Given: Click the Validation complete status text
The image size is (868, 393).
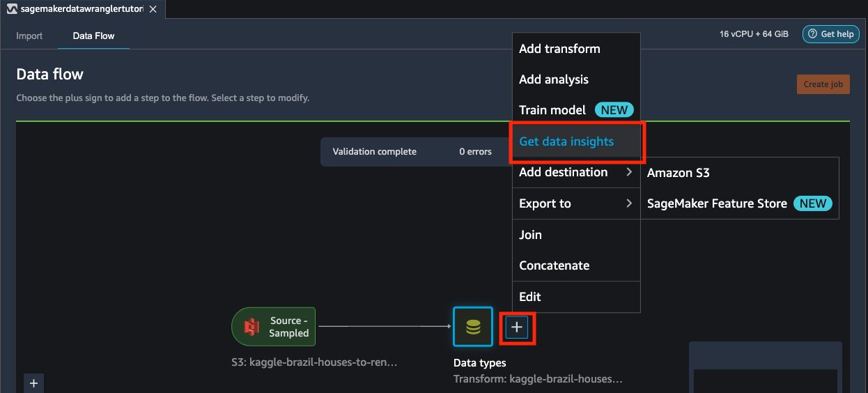Looking at the screenshot, I should coord(374,151).
